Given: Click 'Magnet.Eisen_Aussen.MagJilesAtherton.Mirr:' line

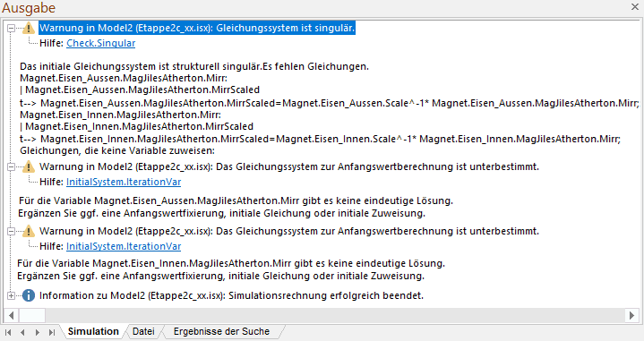Looking at the screenshot, I should click(124, 79).
